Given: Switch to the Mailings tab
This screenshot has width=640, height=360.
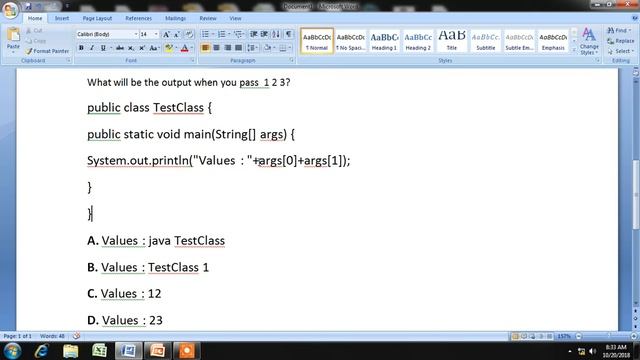Looking at the screenshot, I should [176, 18].
